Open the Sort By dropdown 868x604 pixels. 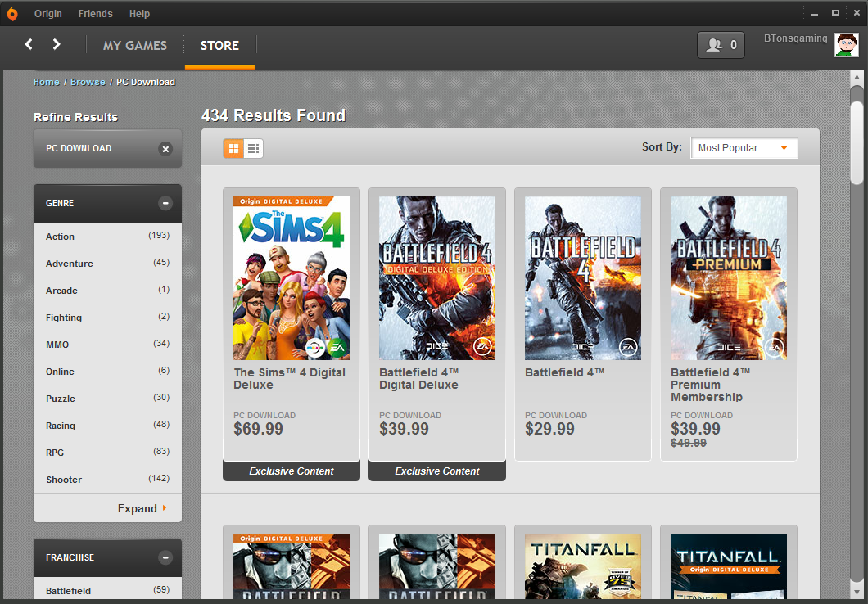[744, 148]
